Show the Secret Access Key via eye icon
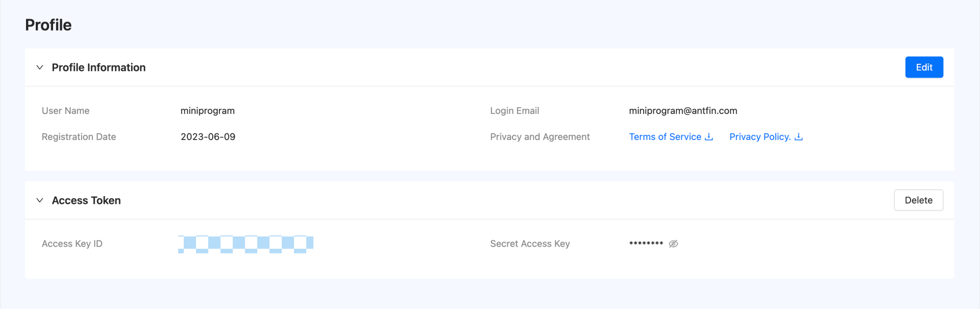This screenshot has height=309, width=980. [674, 244]
